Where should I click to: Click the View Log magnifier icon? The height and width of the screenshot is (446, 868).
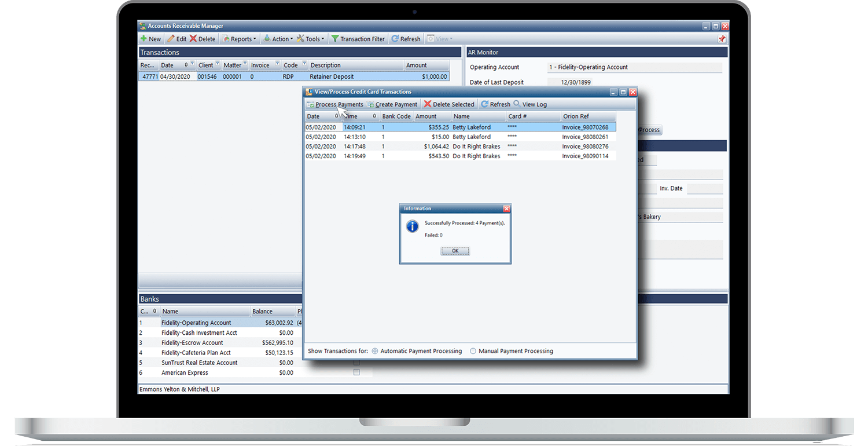517,104
